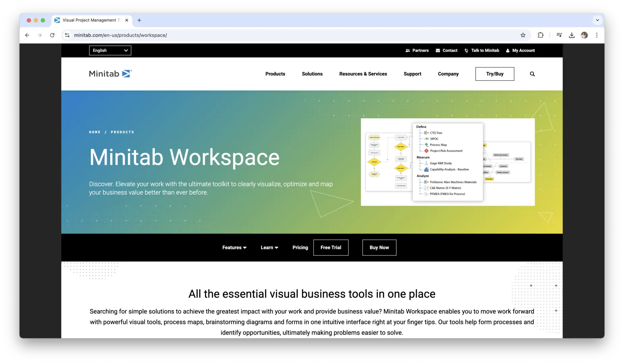Expand the Features dropdown
The image size is (624, 364).
pyautogui.click(x=234, y=247)
